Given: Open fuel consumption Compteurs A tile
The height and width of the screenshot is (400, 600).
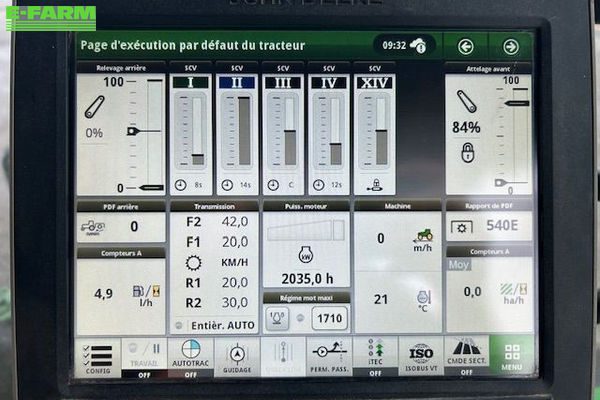Looking at the screenshot, I should (x=121, y=291).
